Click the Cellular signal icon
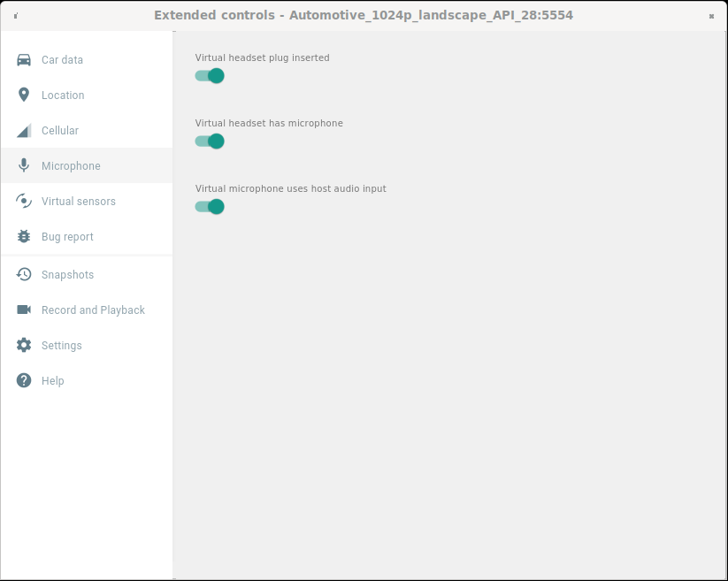 [23, 130]
